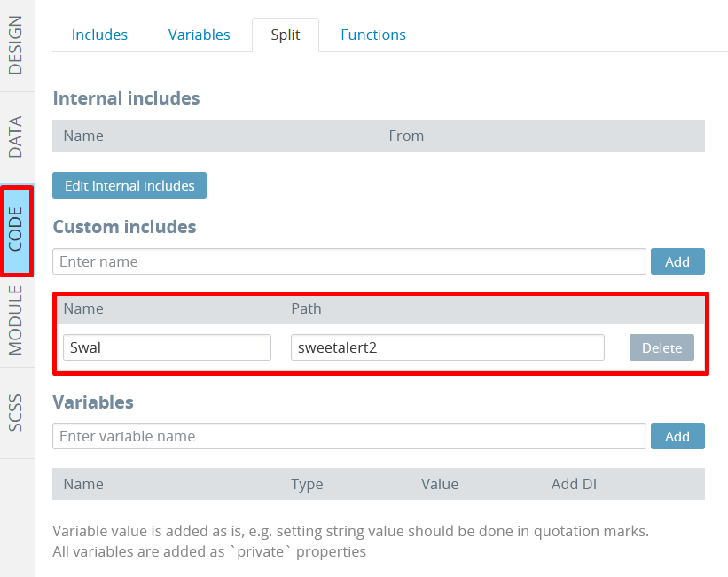This screenshot has width=728, height=577.
Task: Select the Split tab
Action: [286, 35]
